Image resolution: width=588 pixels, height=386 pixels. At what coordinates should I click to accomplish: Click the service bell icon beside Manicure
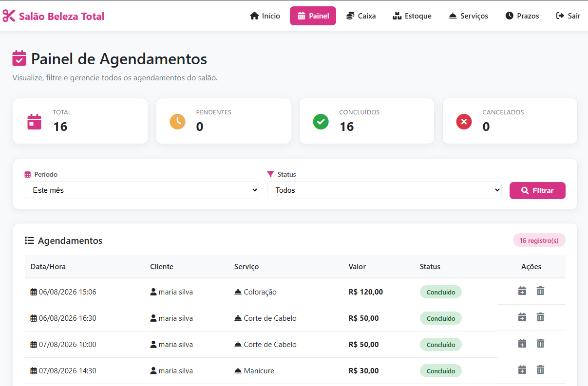click(x=238, y=371)
